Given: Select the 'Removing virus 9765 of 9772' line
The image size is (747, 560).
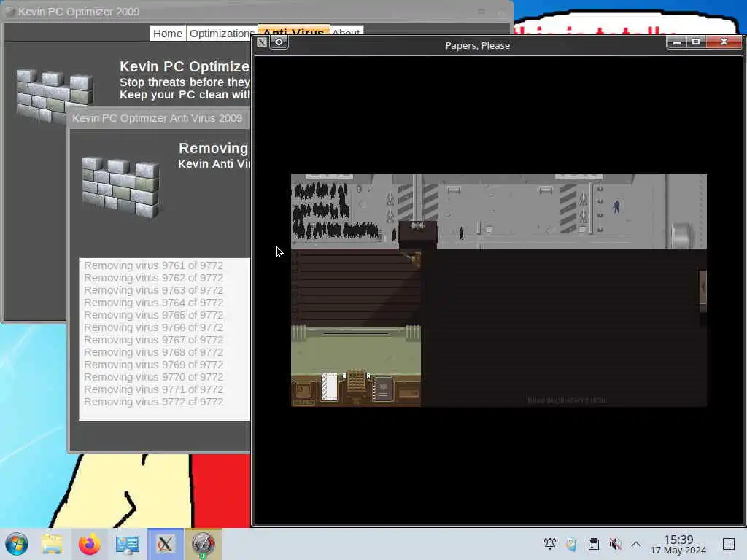Looking at the screenshot, I should (153, 315).
